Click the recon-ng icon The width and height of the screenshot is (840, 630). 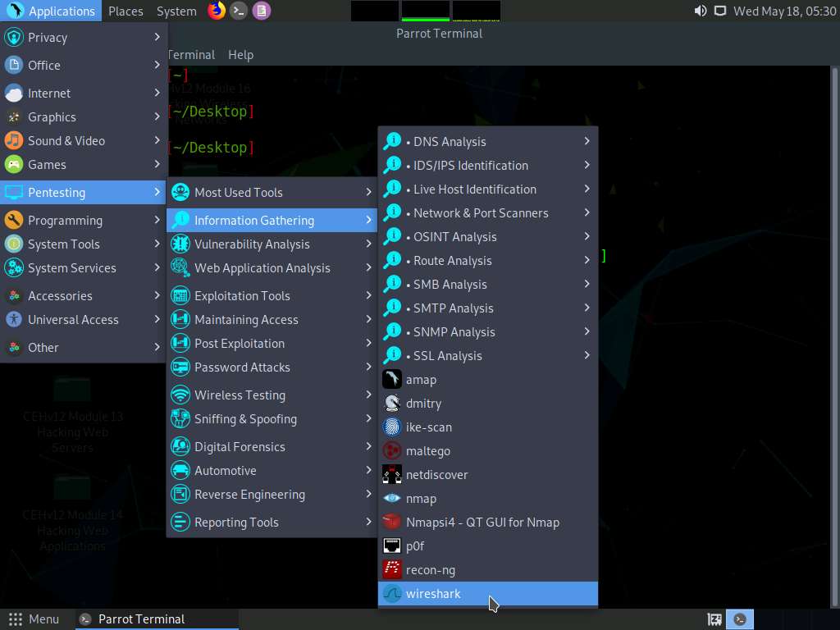coord(392,570)
